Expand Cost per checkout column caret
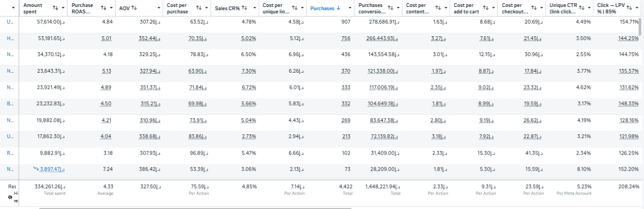644x209 pixels. 541,8
